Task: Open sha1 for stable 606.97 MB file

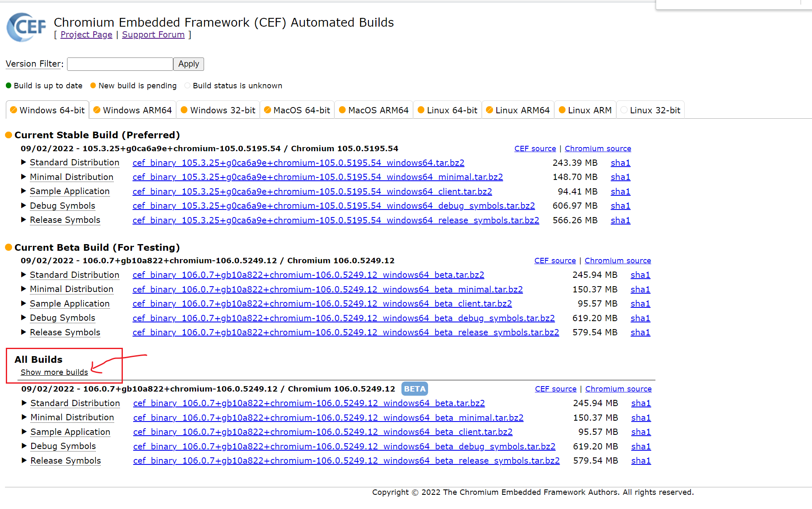Action: point(620,206)
